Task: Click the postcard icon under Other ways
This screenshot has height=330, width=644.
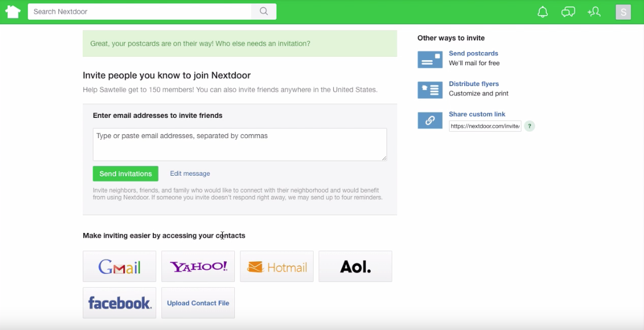Action: tap(430, 60)
